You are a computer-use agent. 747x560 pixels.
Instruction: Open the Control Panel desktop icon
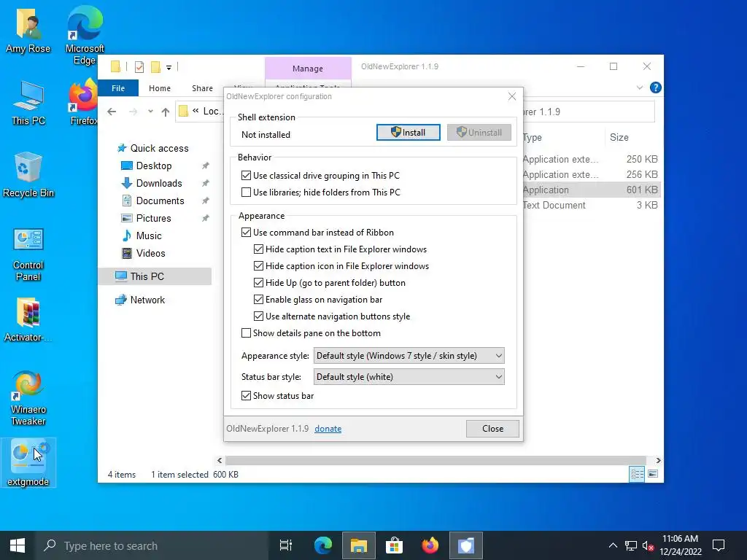pyautogui.click(x=28, y=254)
